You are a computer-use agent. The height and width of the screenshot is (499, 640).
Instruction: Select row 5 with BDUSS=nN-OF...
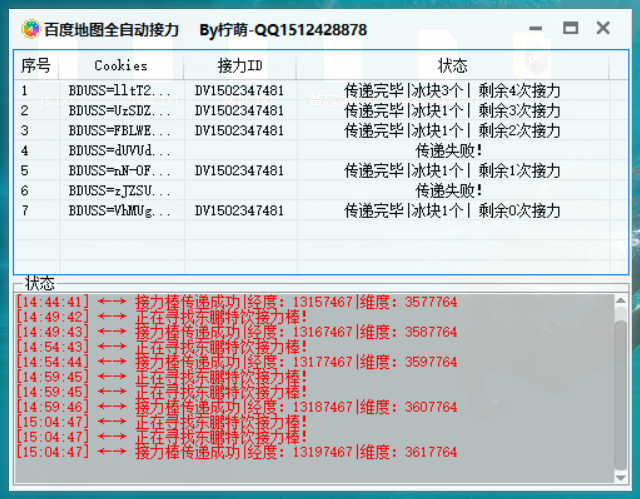[321, 170]
